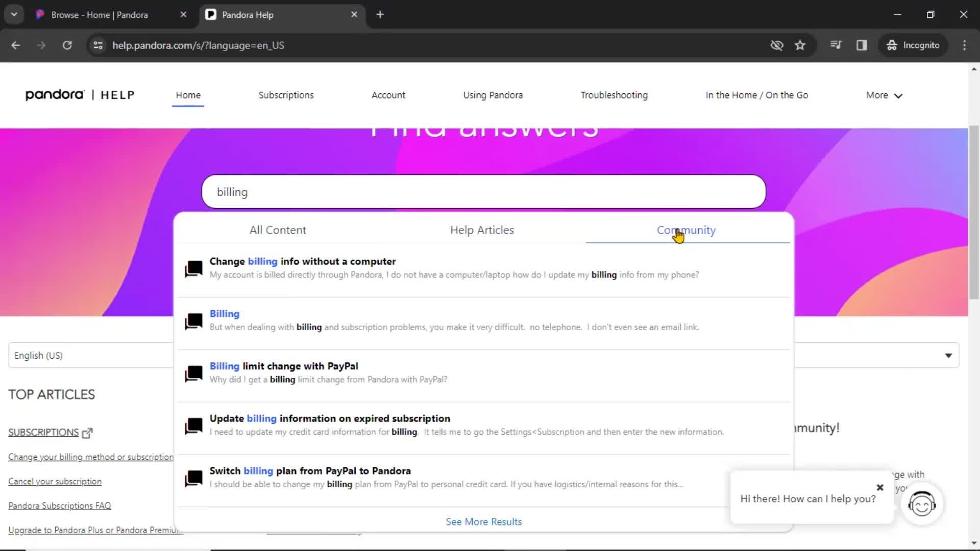Open the tab search dropdown arrow
980x551 pixels.
tap(14, 14)
